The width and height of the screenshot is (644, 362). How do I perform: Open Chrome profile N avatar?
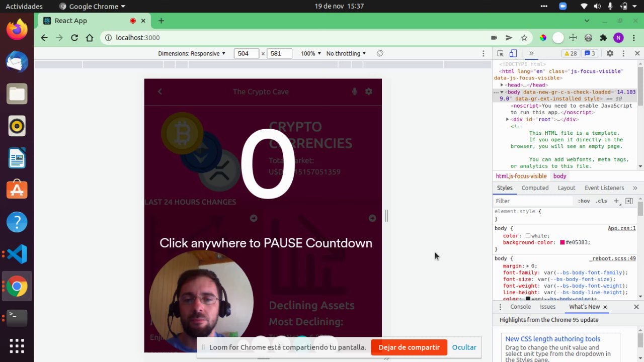pos(619,38)
